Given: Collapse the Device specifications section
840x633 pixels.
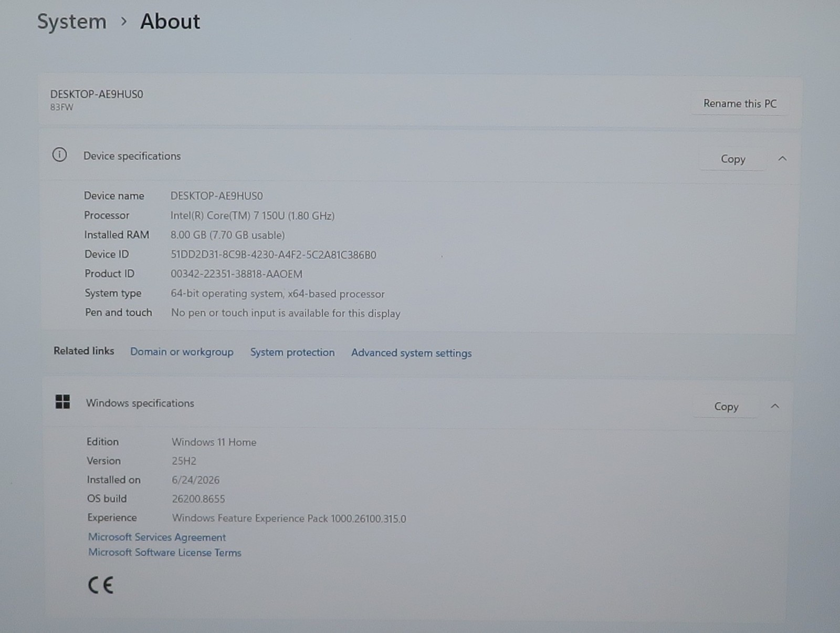Looking at the screenshot, I should [x=782, y=158].
